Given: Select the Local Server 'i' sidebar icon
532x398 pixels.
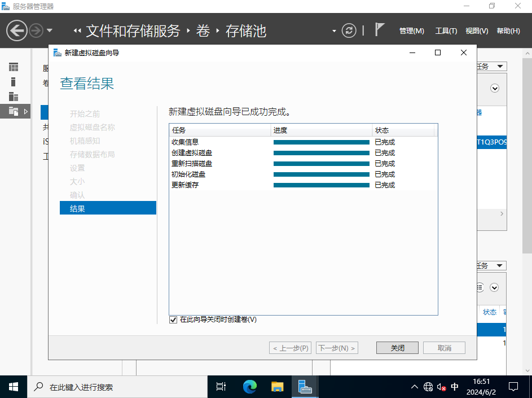Looking at the screenshot, I should pos(14,82).
